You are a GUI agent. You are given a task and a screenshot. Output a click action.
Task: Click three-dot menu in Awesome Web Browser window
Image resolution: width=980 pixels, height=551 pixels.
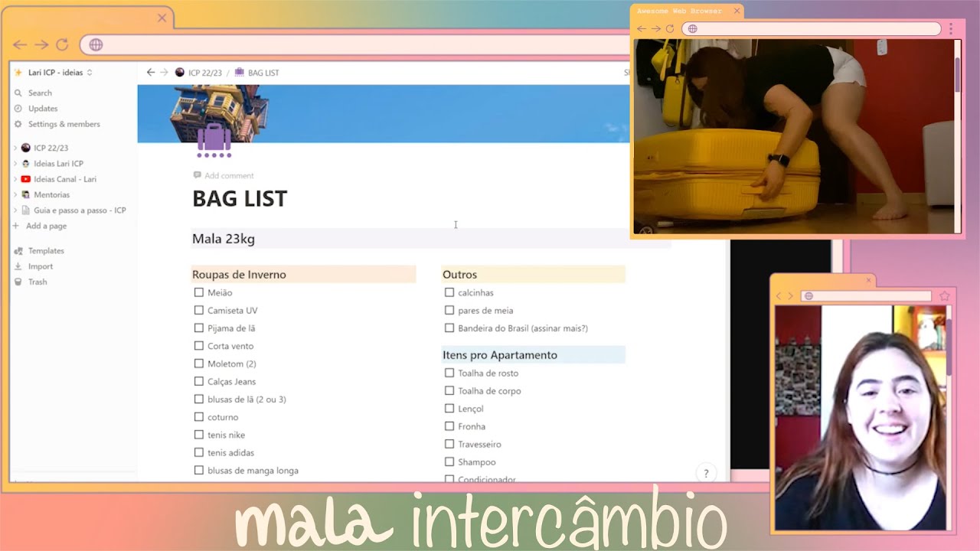[951, 29]
